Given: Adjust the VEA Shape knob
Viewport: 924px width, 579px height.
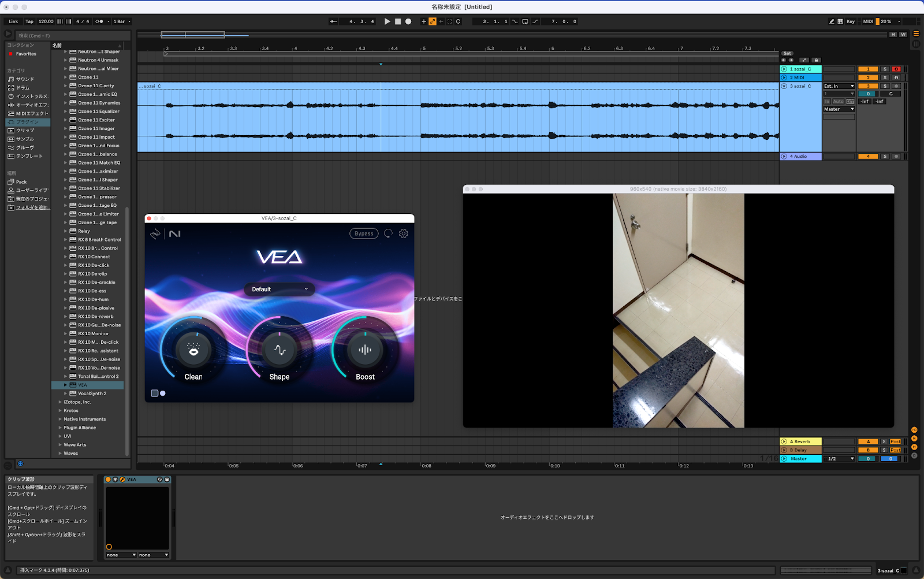Looking at the screenshot, I should pyautogui.click(x=280, y=350).
